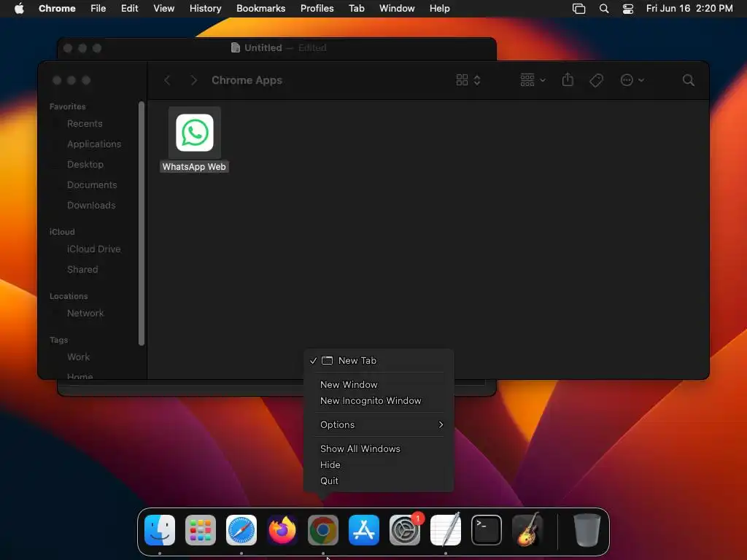Click the Stage Manager menu bar icon
The height and width of the screenshot is (560, 747).
[578, 9]
